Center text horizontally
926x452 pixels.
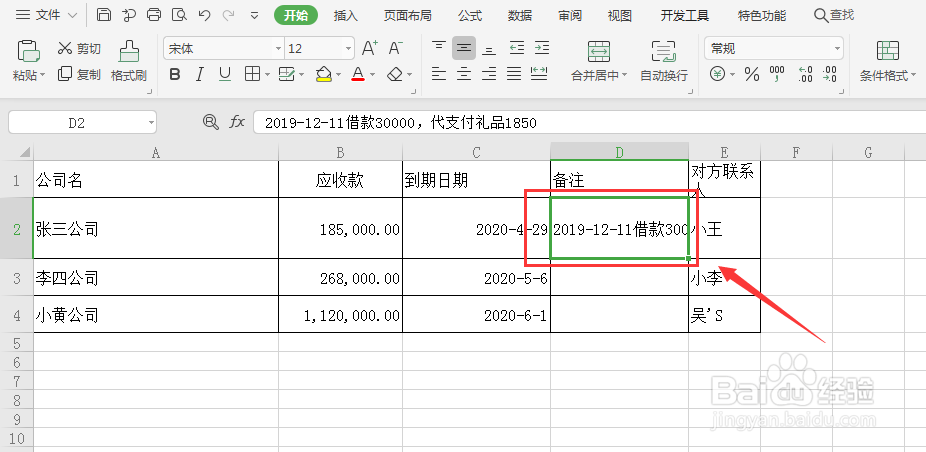click(x=464, y=74)
